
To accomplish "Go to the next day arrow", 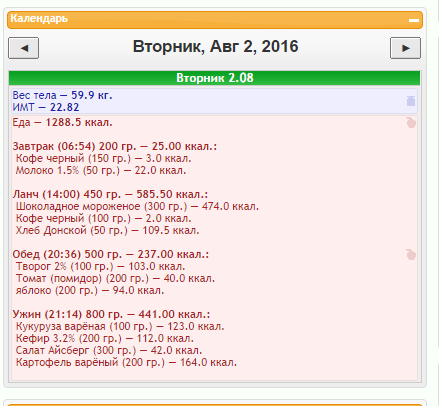I will point(405,48).
